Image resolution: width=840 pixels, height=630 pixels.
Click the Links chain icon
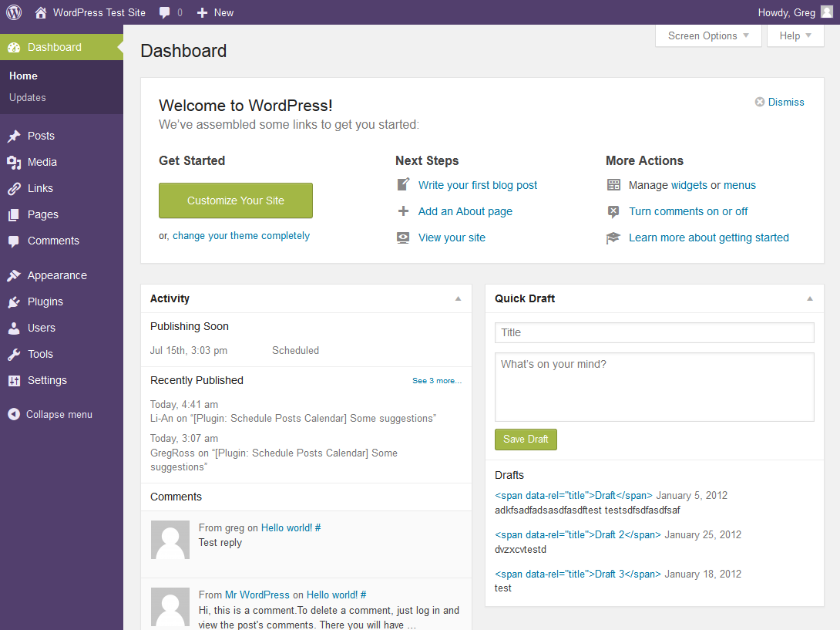tap(14, 189)
